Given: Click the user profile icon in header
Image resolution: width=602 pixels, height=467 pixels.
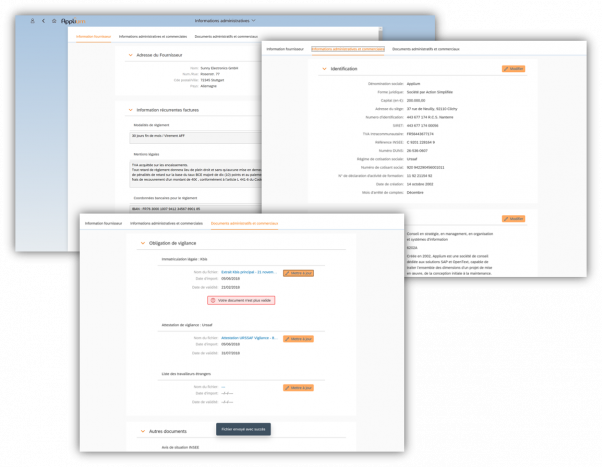Looking at the screenshot, I should [x=29, y=20].
